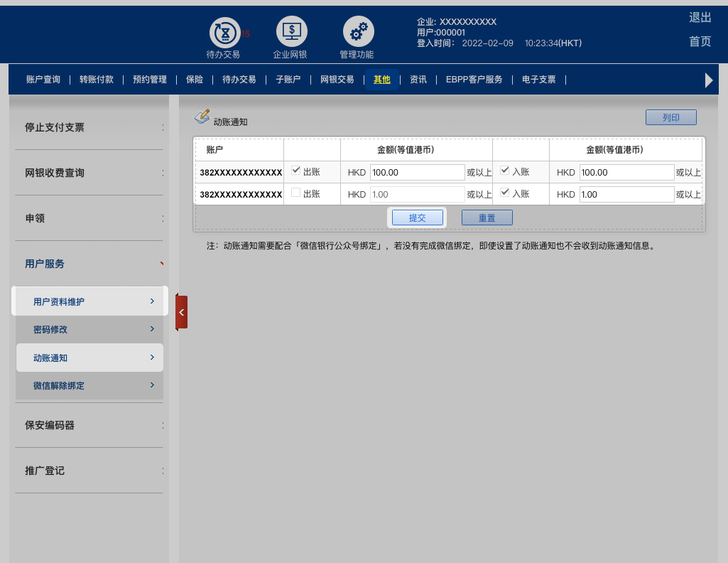Select the 电子支票 navigation menu item
The height and width of the screenshot is (563, 728).
pos(538,80)
